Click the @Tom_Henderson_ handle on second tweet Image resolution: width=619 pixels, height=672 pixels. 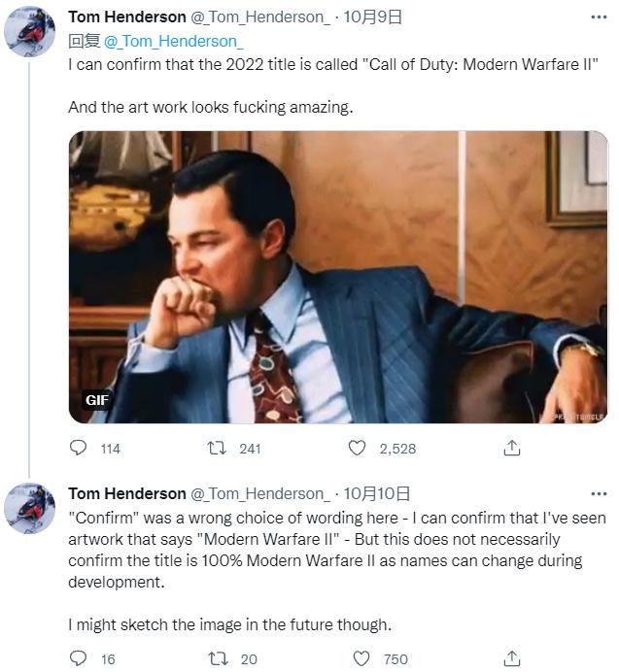click(259, 493)
